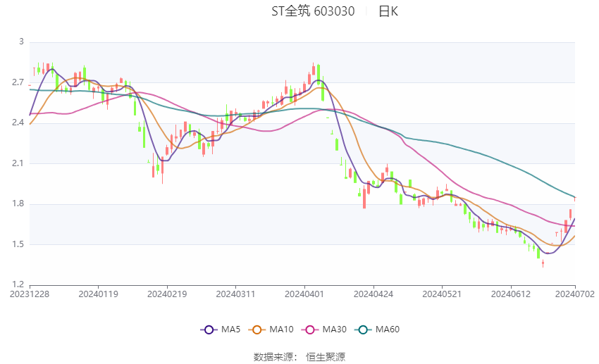
Task: Click the 20231228 date on the x-axis
Action: (x=30, y=294)
